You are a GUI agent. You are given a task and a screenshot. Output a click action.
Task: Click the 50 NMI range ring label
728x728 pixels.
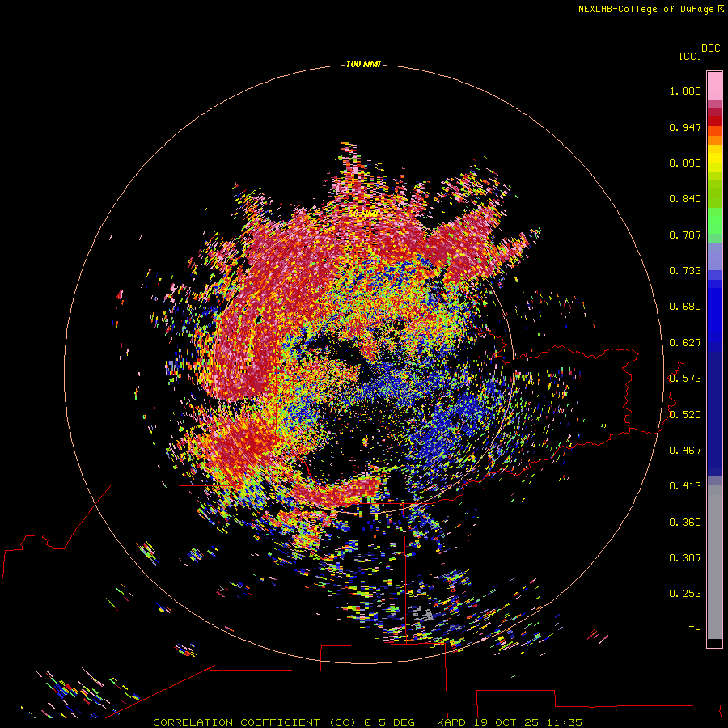pyautogui.click(x=363, y=214)
